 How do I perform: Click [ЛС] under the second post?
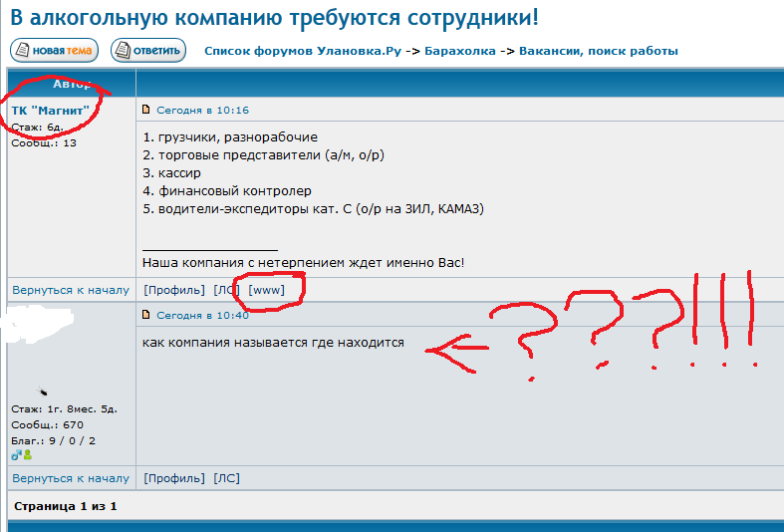pos(226,478)
